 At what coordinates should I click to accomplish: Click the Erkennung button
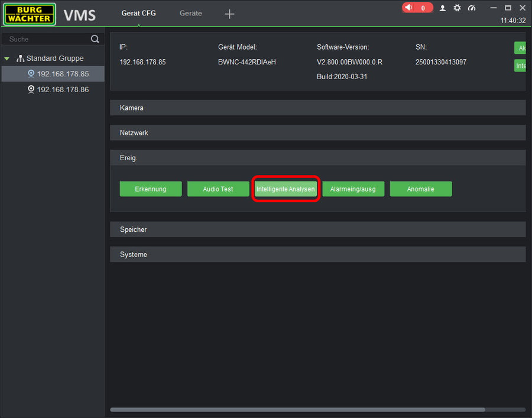[x=150, y=189]
